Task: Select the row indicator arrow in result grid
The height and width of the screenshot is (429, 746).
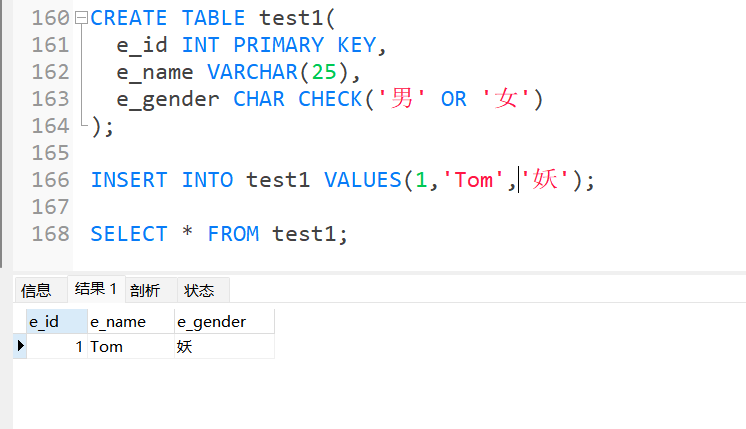Action: point(20,346)
